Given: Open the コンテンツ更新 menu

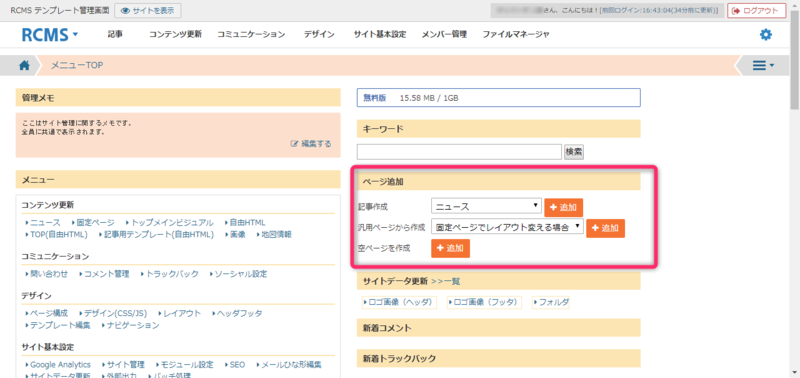Looking at the screenshot, I should (x=176, y=35).
